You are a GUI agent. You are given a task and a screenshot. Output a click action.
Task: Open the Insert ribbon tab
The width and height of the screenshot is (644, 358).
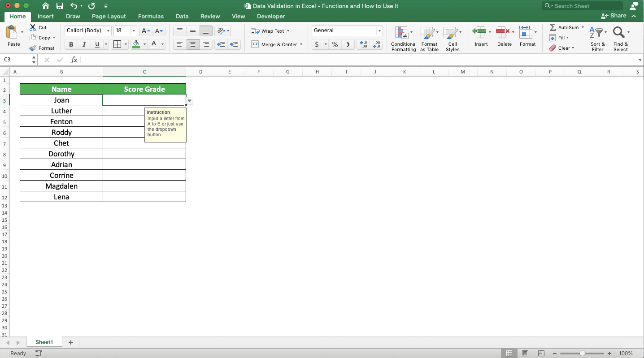point(46,16)
